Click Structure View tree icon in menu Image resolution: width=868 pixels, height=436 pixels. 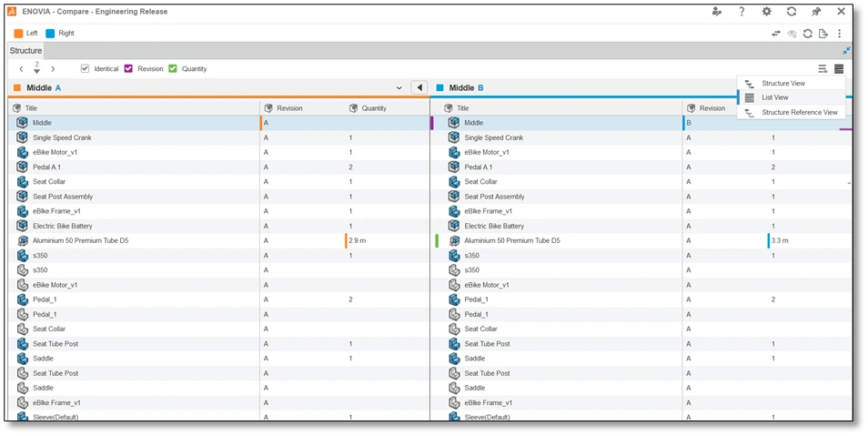[x=749, y=84]
